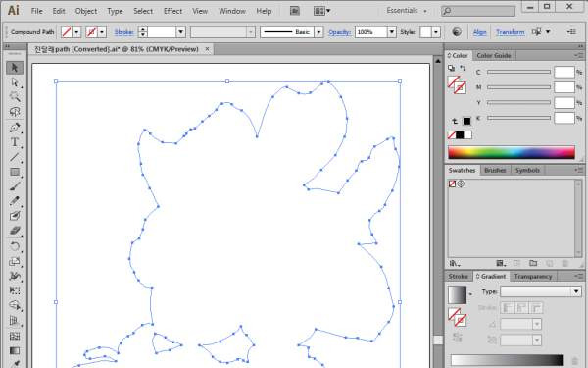Image resolution: width=588 pixels, height=368 pixels.
Task: Click the Transform link in control bar
Action: (x=510, y=32)
